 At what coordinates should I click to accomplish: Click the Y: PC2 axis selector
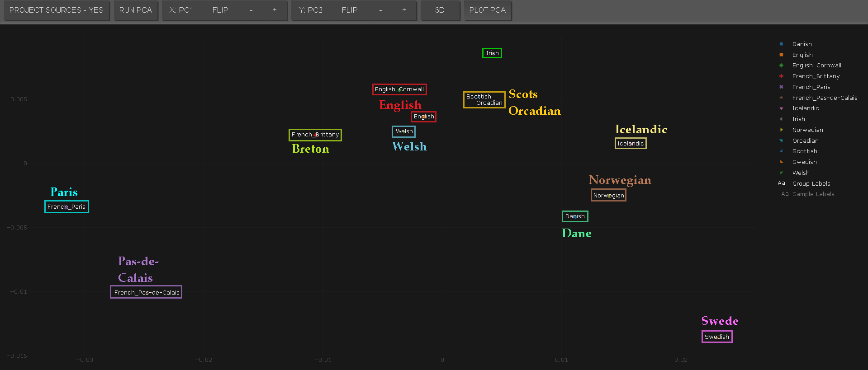pyautogui.click(x=311, y=10)
